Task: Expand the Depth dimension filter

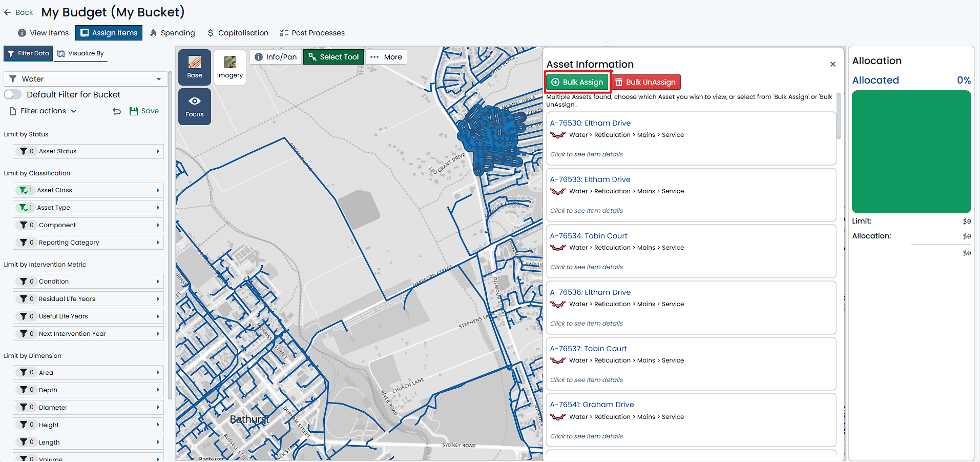Action: tap(88, 390)
